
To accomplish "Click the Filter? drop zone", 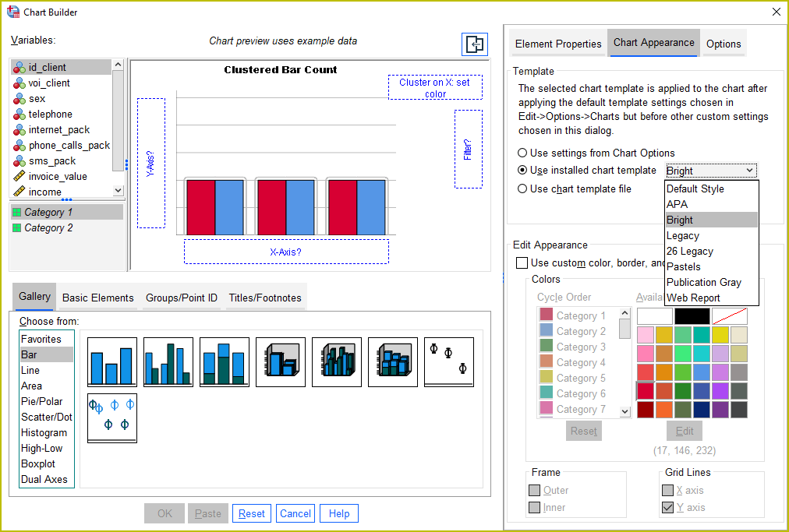I will click(469, 150).
